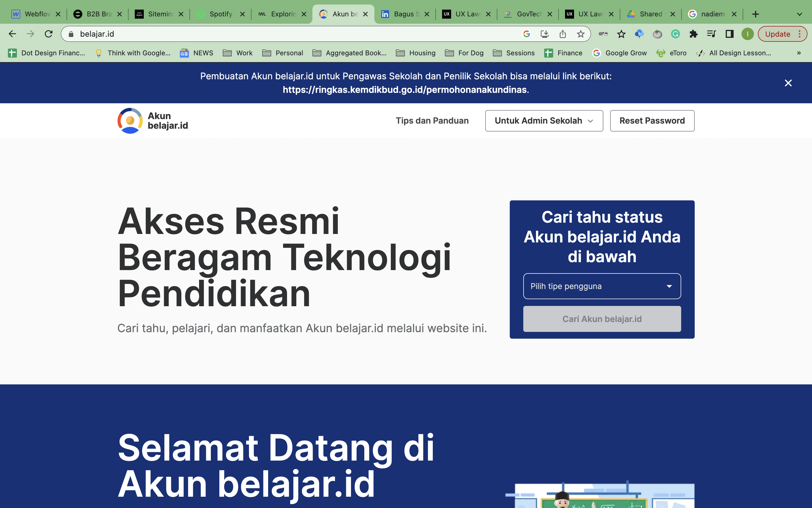The width and height of the screenshot is (812, 508).
Task: Reload the belajar.id page
Action: (x=49, y=34)
